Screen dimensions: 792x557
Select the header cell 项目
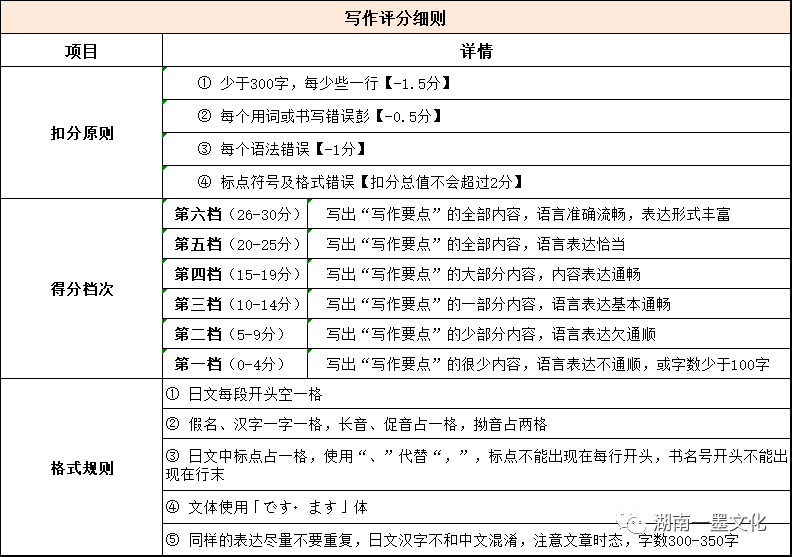tap(81, 50)
